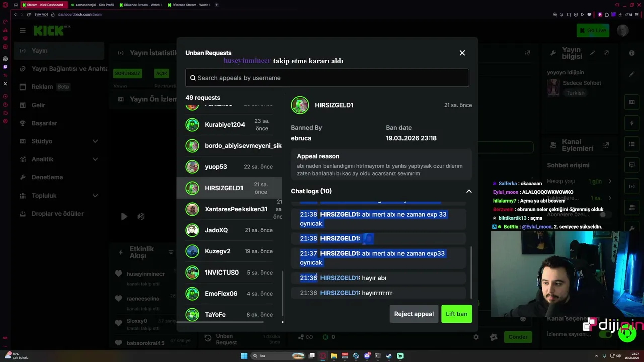Switch to Stream - Kick Dashboard tab
Image resolution: width=644 pixels, height=362 pixels.
(x=44, y=5)
